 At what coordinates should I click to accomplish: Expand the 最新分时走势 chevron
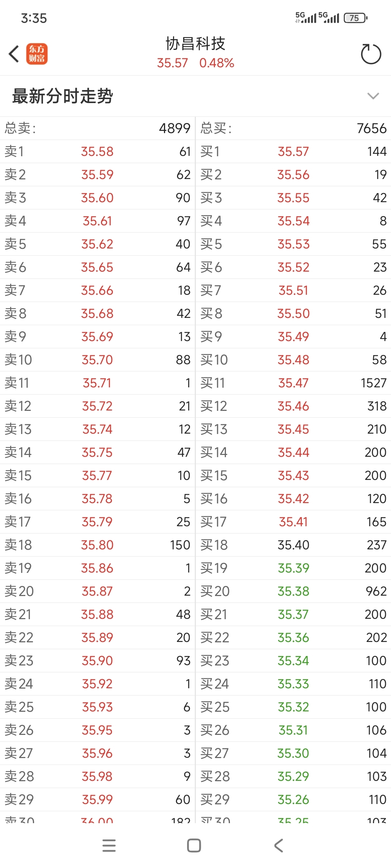coord(373,96)
